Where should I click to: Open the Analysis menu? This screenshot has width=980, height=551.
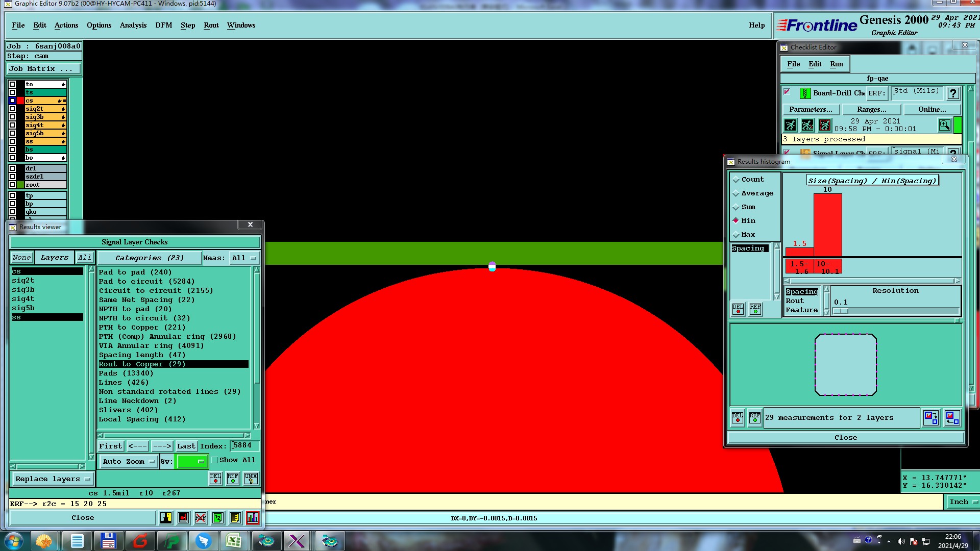[x=133, y=25]
